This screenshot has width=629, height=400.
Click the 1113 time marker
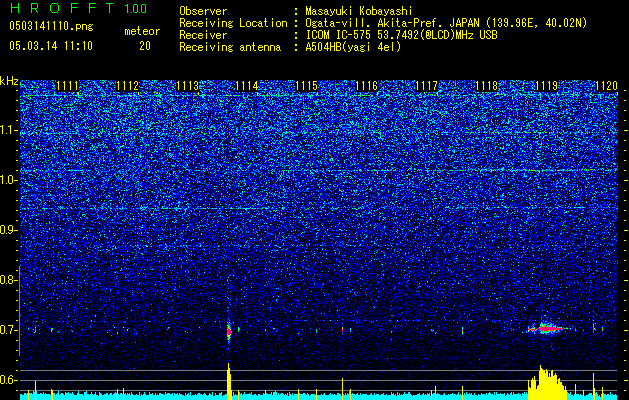[187, 86]
